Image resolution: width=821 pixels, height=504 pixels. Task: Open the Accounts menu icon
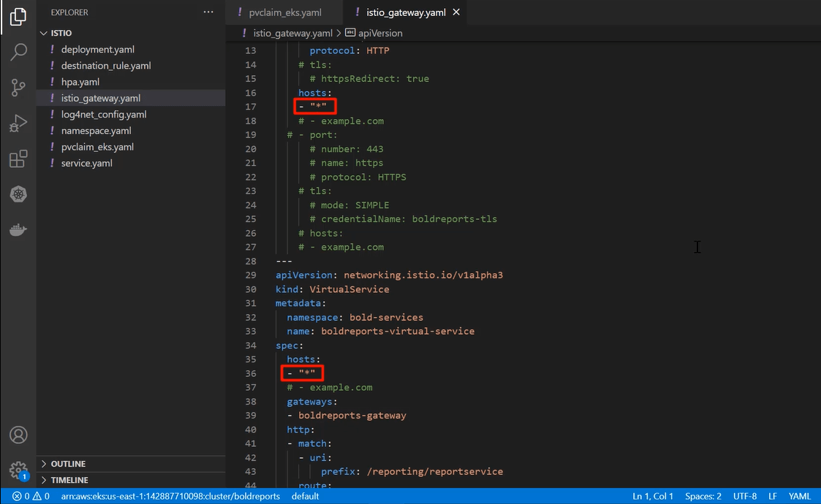pyautogui.click(x=18, y=435)
